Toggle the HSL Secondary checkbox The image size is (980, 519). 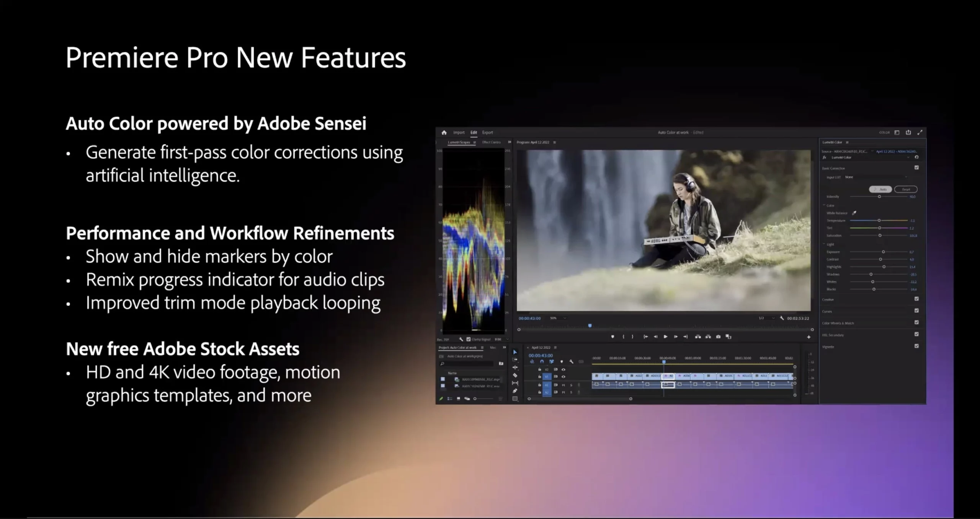point(916,334)
